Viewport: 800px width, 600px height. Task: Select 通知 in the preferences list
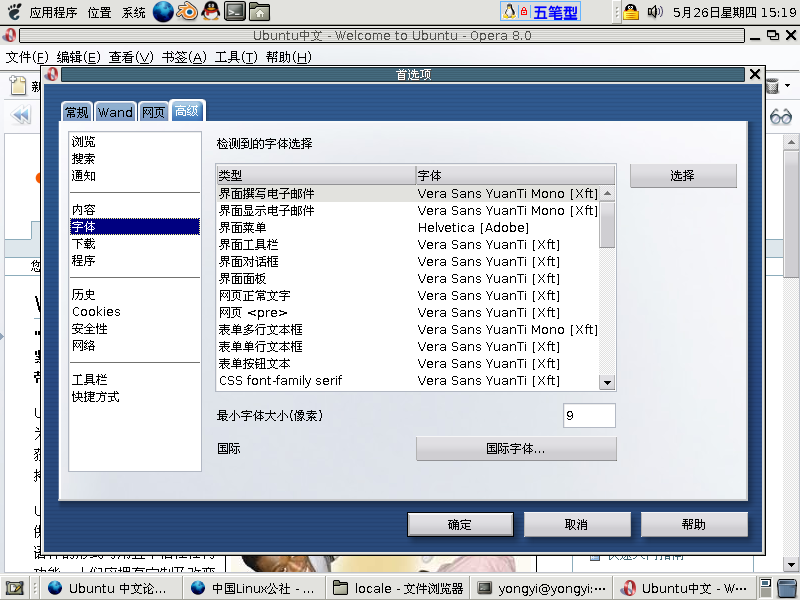click(135, 176)
